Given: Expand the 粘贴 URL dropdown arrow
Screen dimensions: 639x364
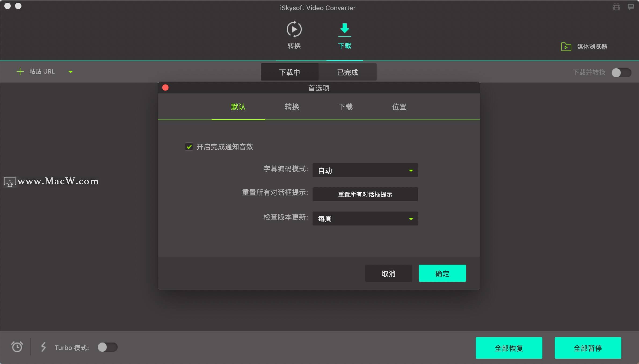Looking at the screenshot, I should tap(71, 72).
